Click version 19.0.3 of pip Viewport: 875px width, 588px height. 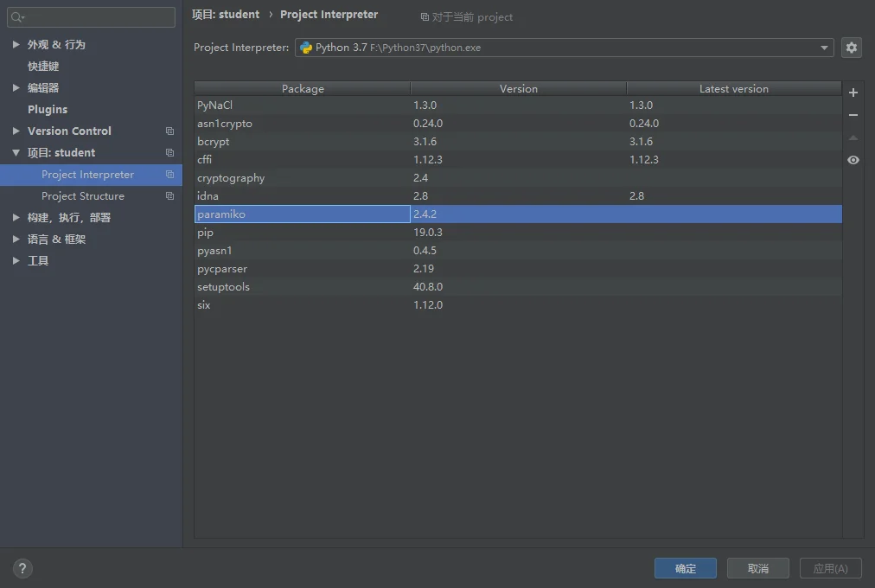click(427, 232)
